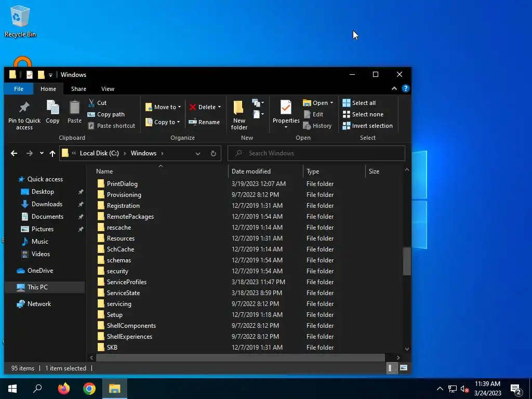The width and height of the screenshot is (532, 399).
Task: Expand the Open button dropdown arrow
Action: [x=331, y=103]
